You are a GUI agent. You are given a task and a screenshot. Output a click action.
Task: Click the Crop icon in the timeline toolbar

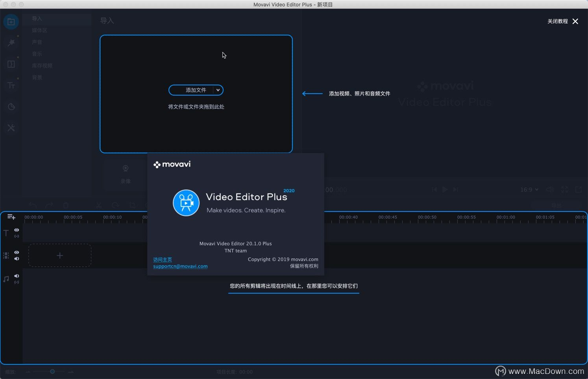point(132,205)
